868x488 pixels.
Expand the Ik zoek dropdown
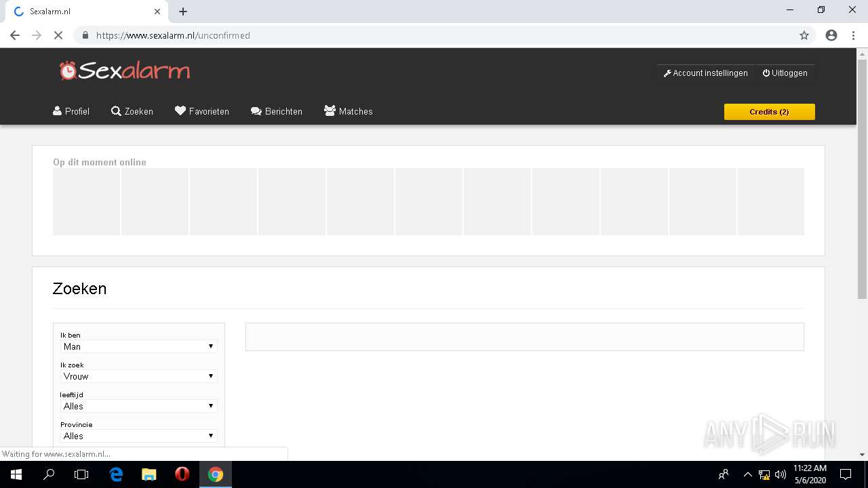pos(139,376)
